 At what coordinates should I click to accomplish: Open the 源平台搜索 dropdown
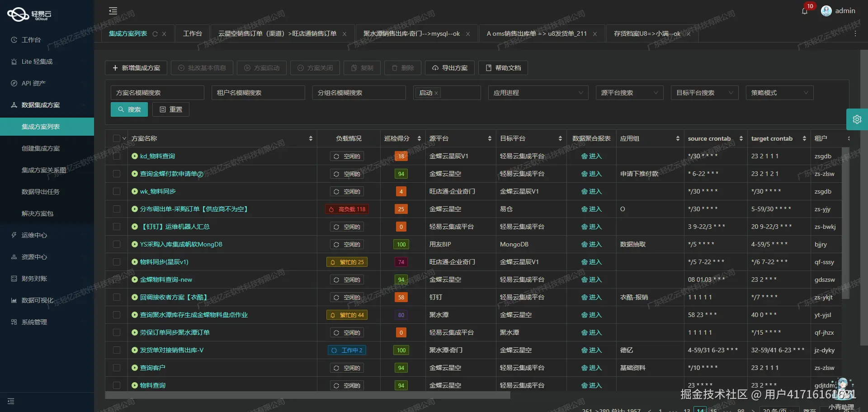click(629, 93)
